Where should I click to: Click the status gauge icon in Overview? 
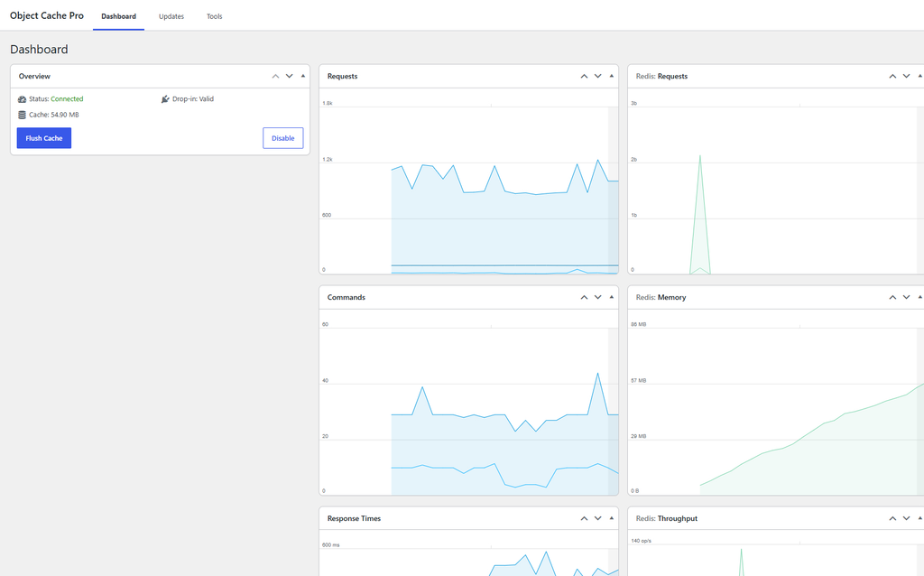[x=22, y=99]
